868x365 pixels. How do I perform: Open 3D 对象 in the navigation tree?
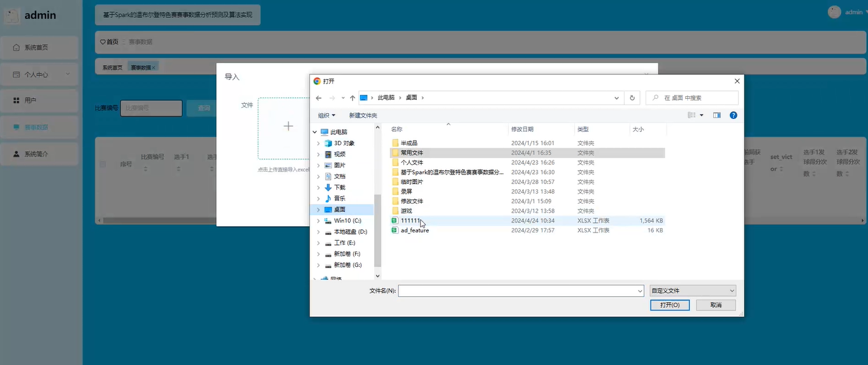pyautogui.click(x=344, y=143)
